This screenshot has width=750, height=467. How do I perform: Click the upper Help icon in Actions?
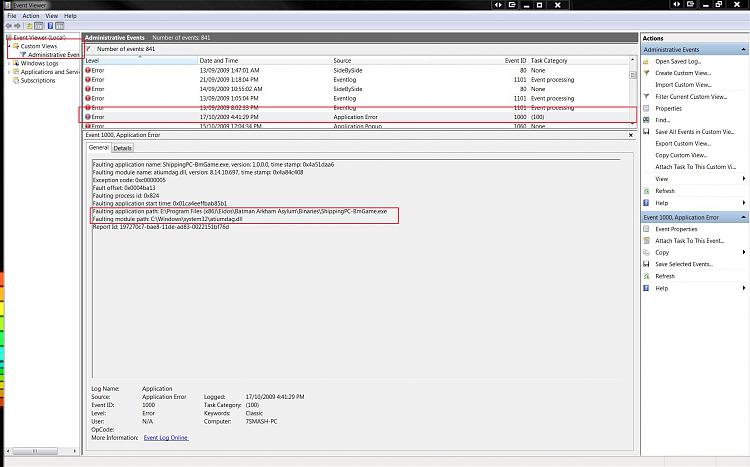(x=646, y=203)
